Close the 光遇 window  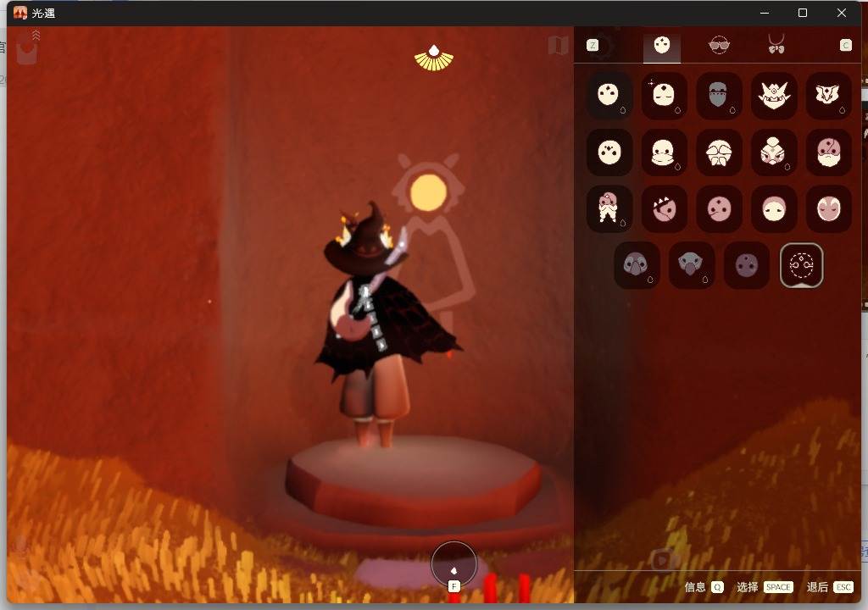click(842, 13)
